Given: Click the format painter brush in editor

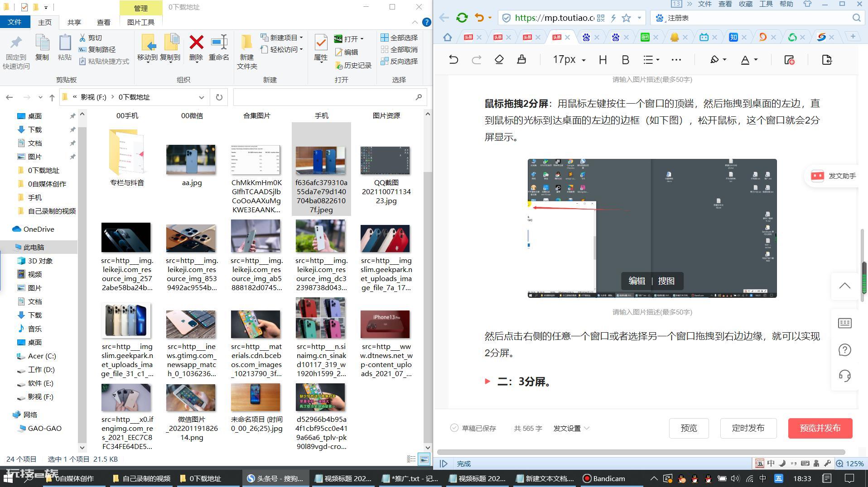Looking at the screenshot, I should (521, 60).
